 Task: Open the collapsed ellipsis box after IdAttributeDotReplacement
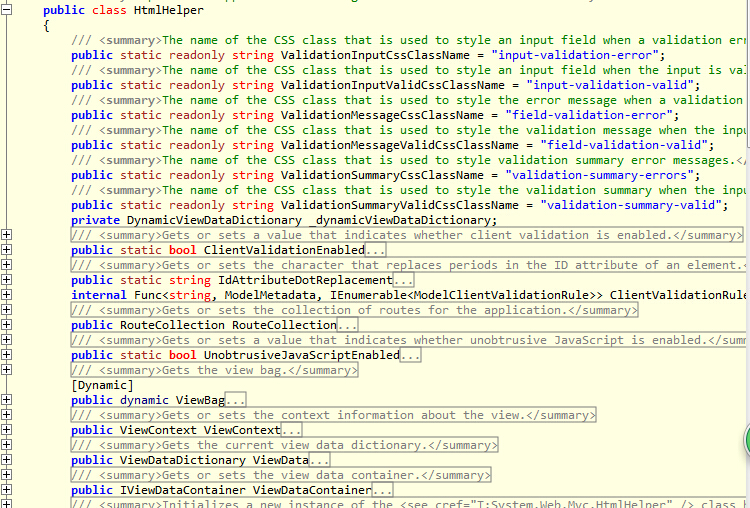403,280
